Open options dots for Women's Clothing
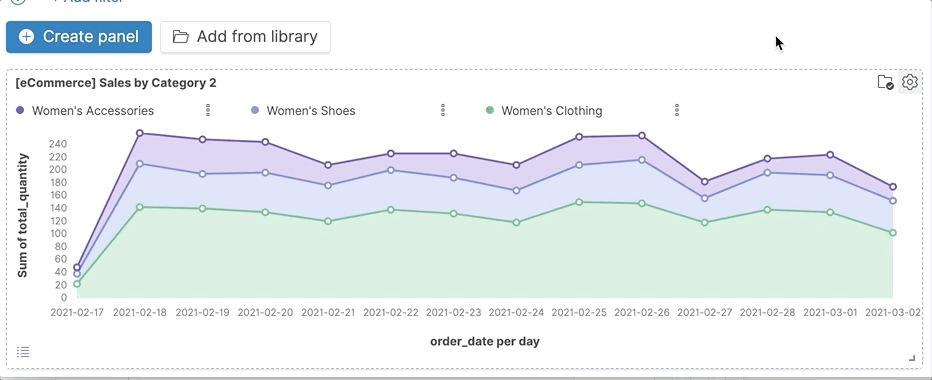Viewport: 932px width, 380px height. [x=676, y=110]
